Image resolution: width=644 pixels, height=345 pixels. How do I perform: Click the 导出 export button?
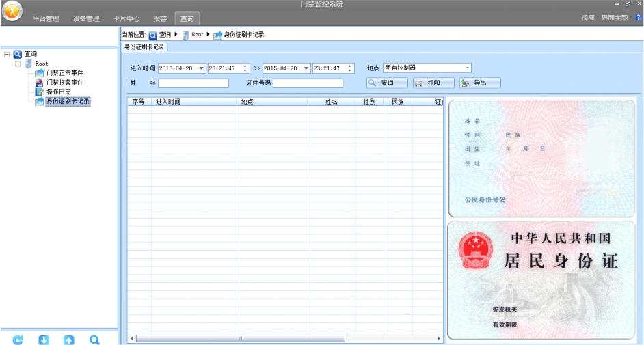(x=480, y=83)
